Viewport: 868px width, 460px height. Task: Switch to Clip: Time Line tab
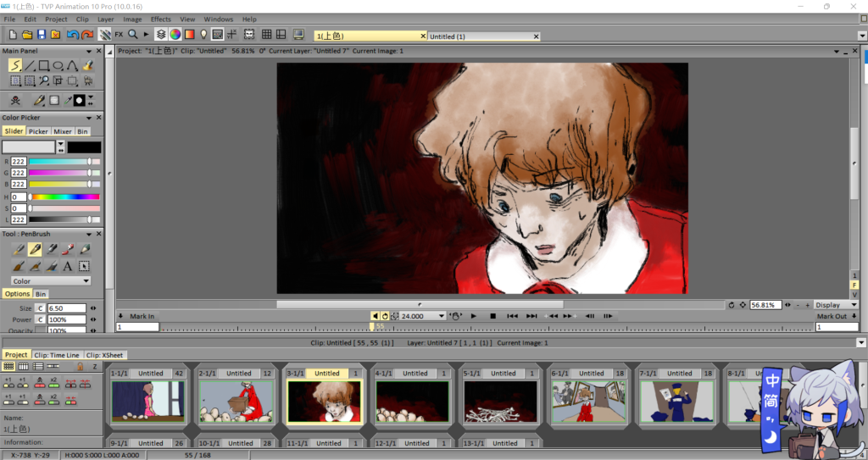(x=57, y=355)
